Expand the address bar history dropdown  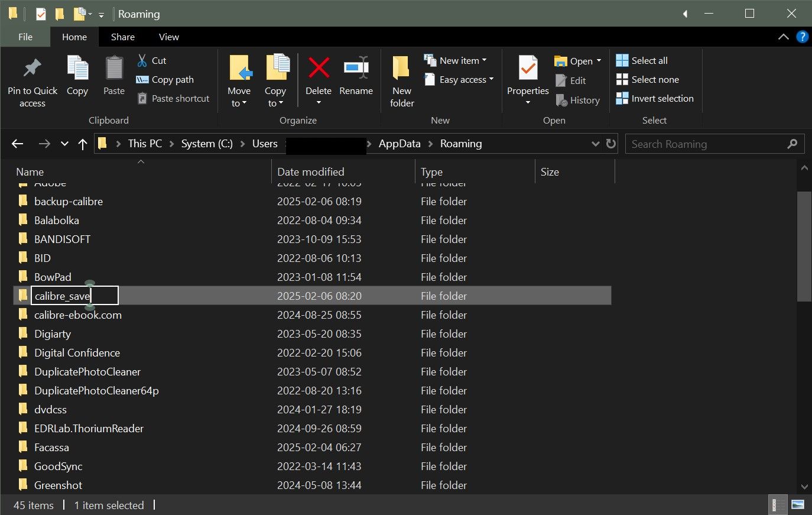coord(596,144)
